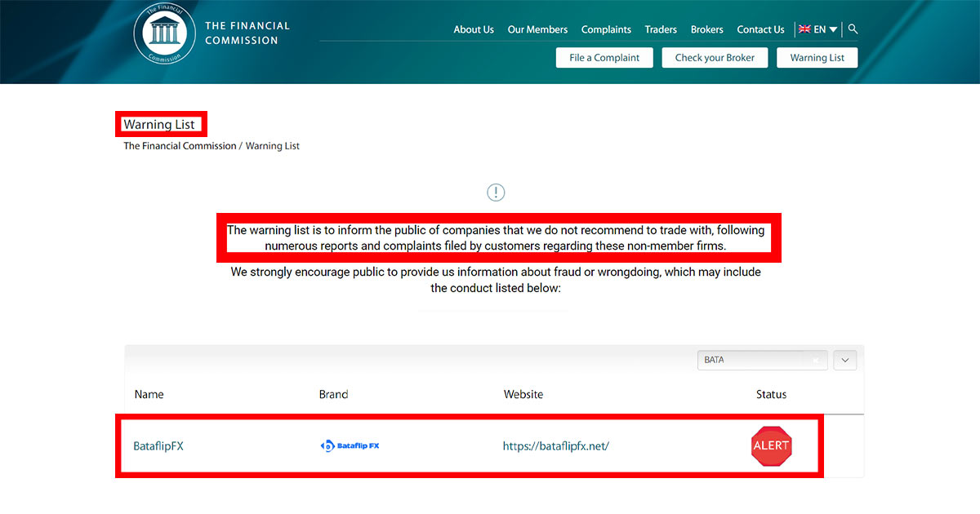Select the BataflipFX name cell
Image resolution: width=980 pixels, height=514 pixels.
tap(158, 446)
